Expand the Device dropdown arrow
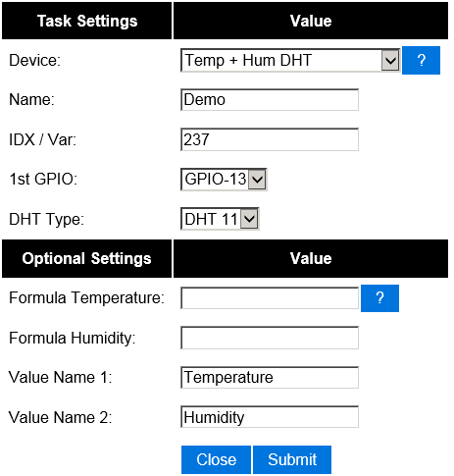The image size is (454, 476). coord(390,60)
